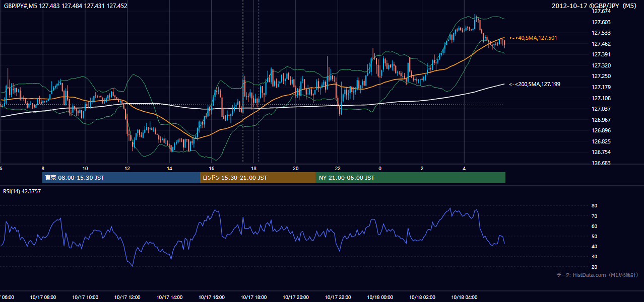Viewport: 644px width, 302px height.
Task: Click price axis value 126.967
Action: click(x=602, y=120)
